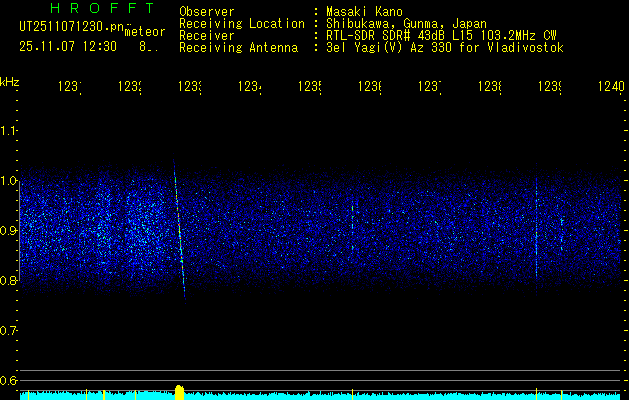Select the 0.9 frequency tick label
This screenshot has height=400, width=629.
[x=9, y=231]
